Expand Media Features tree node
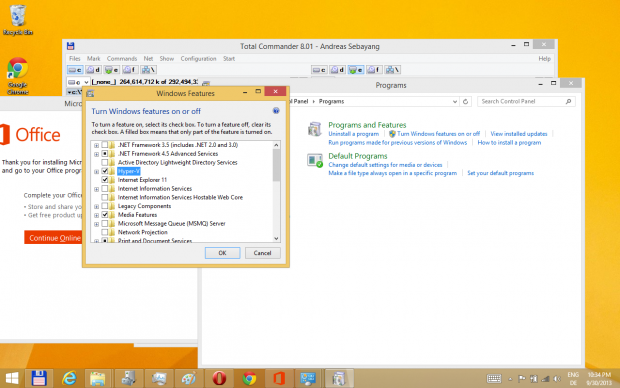Viewport: 620px width, 388px height. [96, 215]
